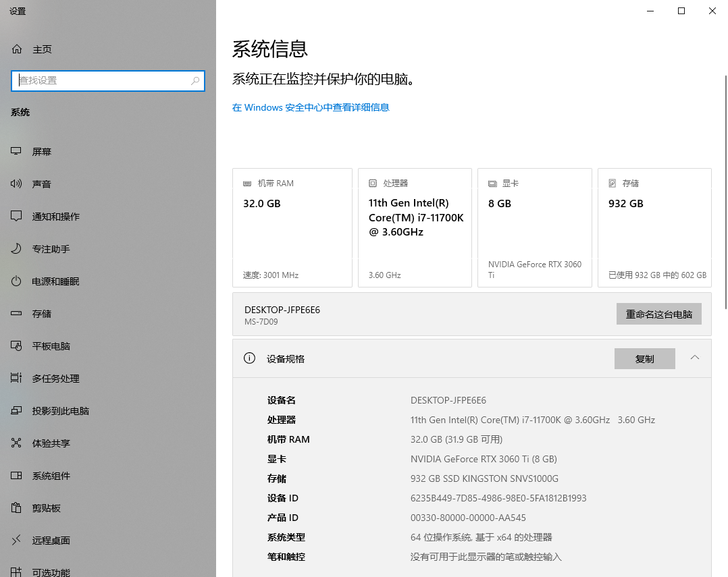Select 平板电脑 in the sidebar
Screen dimensions: 728x577
pos(51,346)
